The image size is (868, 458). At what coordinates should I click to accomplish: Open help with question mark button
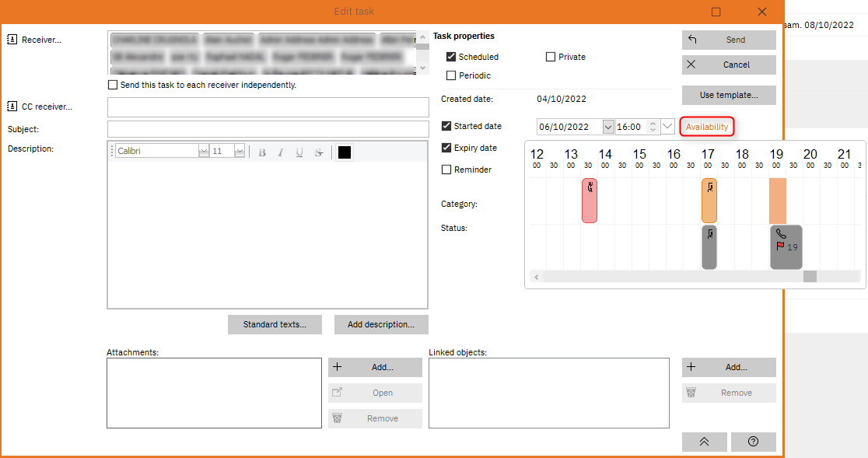753,442
